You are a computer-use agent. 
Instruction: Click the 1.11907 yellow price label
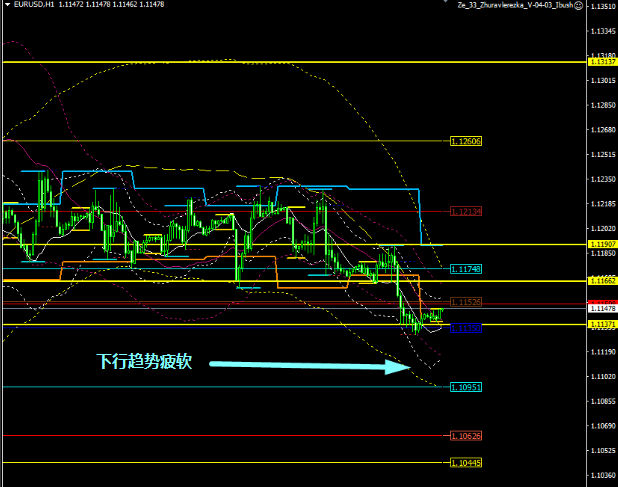click(x=602, y=245)
